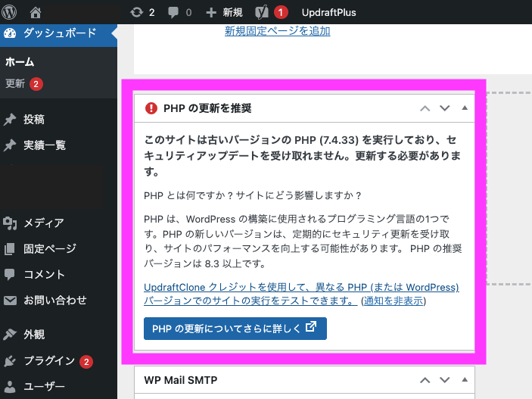Image resolution: width=532 pixels, height=399 pixels.
Task: Click the plug icon beside プラグイン
Action: point(10,361)
